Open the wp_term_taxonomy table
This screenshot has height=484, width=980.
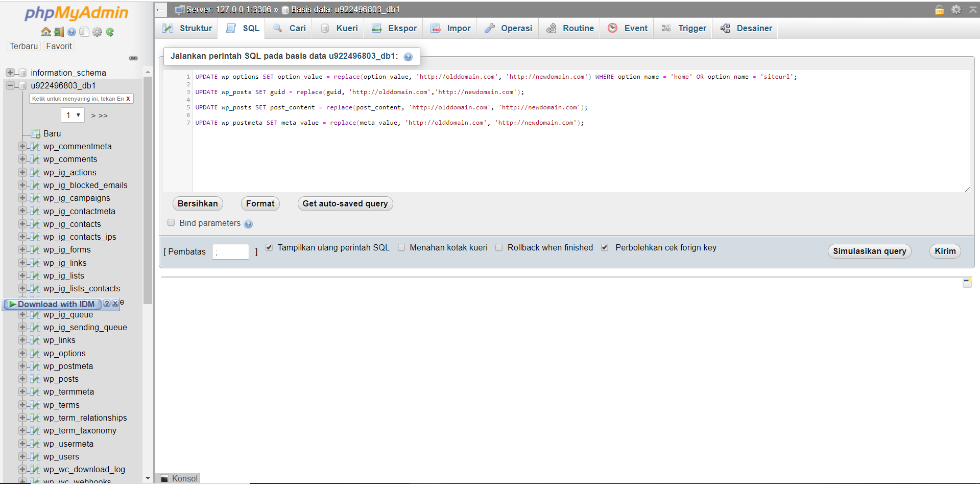click(80, 430)
